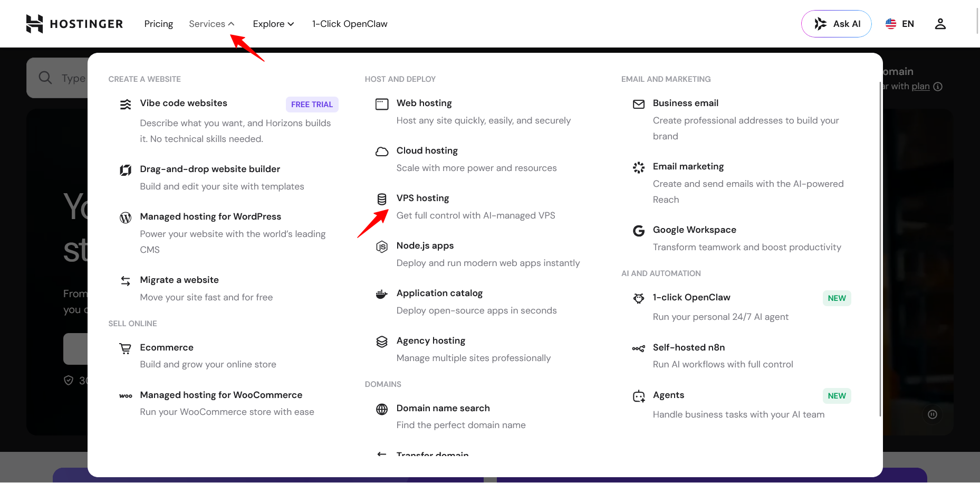Expand the Explore dropdown menu

[x=273, y=24]
